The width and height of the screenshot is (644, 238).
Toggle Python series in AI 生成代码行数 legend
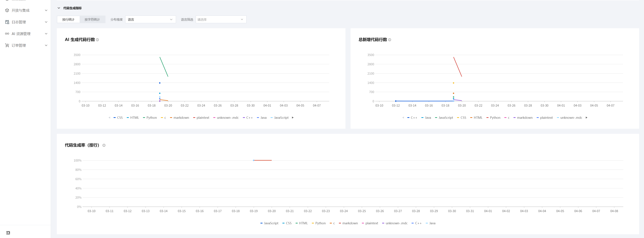click(x=151, y=118)
